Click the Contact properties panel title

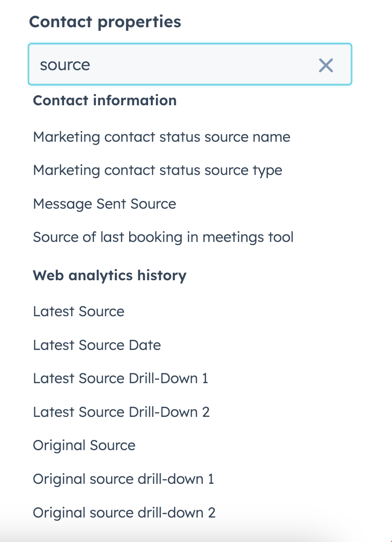tap(105, 22)
